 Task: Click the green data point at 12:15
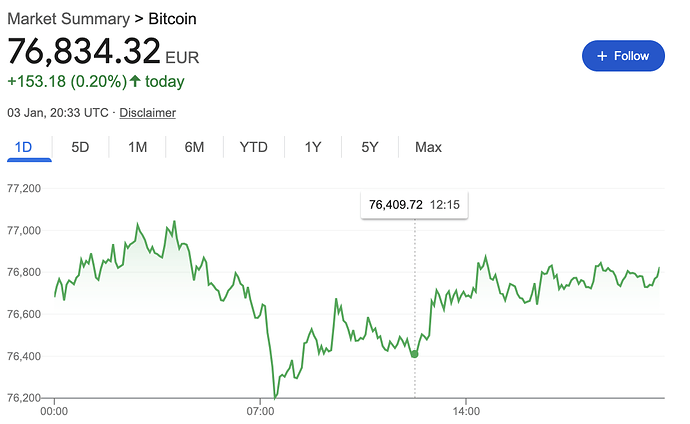[x=415, y=353]
